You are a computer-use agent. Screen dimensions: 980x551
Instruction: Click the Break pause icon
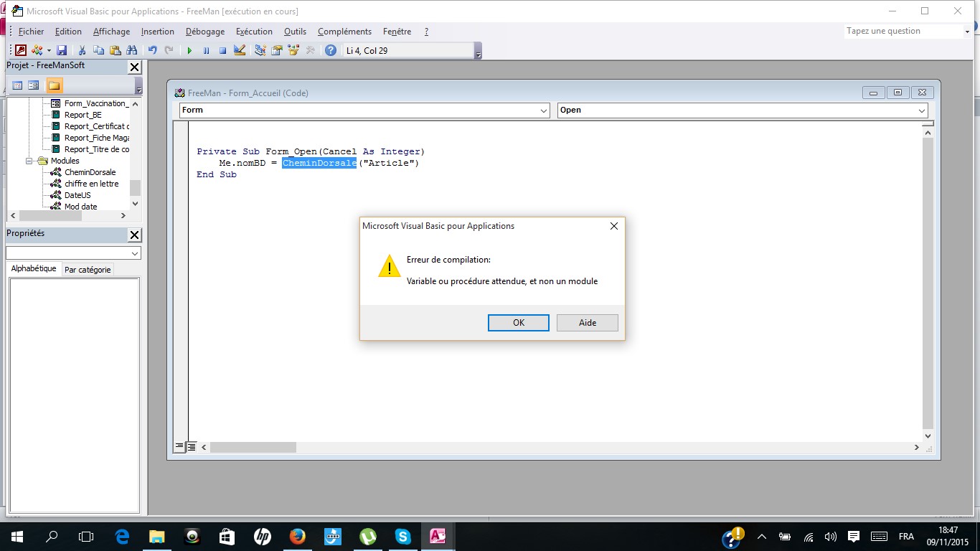(x=206, y=50)
